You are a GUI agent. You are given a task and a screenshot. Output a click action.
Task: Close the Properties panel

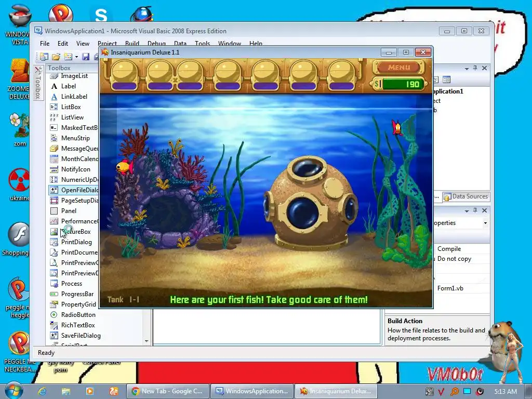pos(485,210)
